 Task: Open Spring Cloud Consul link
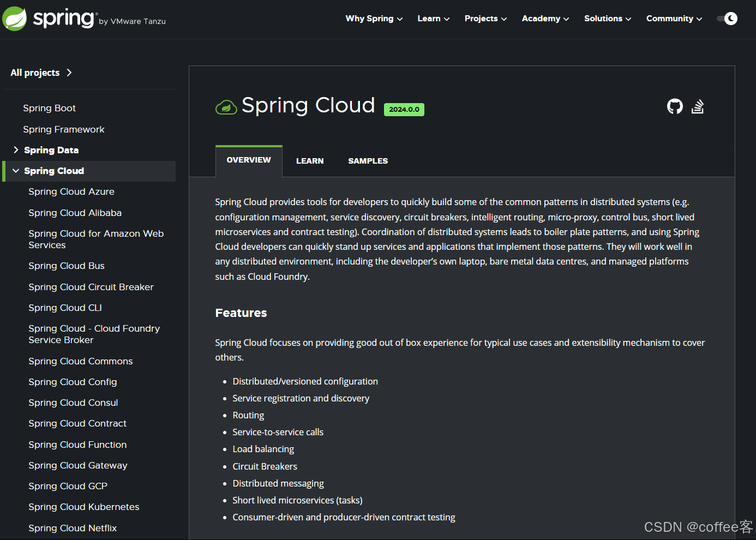(x=73, y=403)
